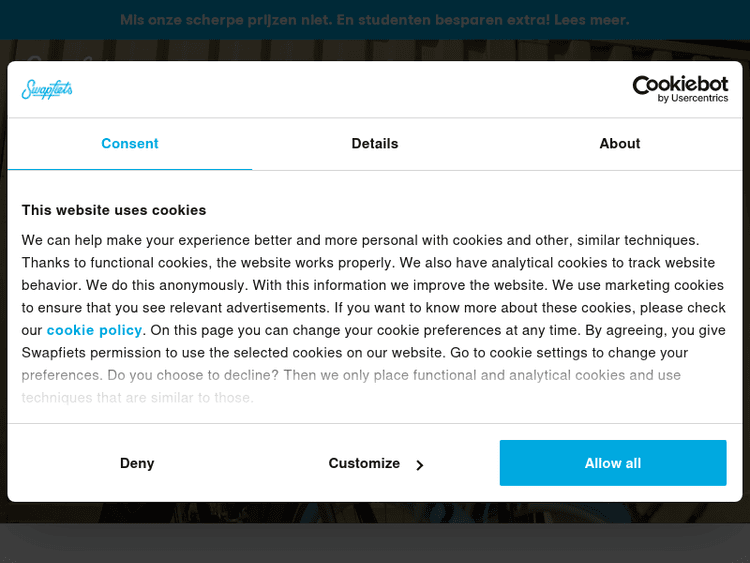Image resolution: width=750 pixels, height=563 pixels.
Task: Click the 'This website uses cookies' heading
Action: (114, 210)
